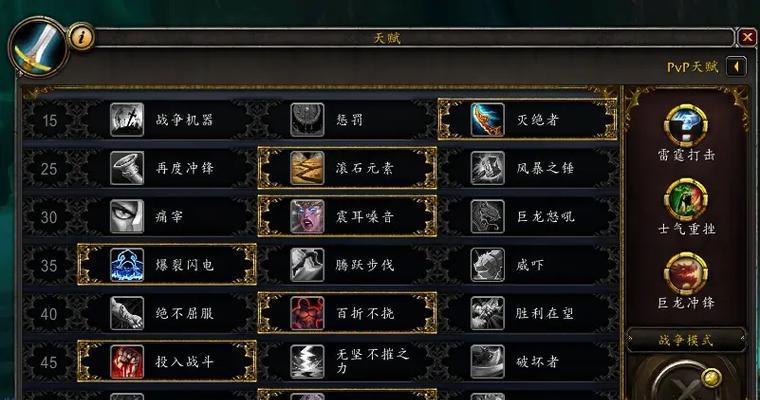Click the 天赋 window title bar
760x400 pixels.
[414, 38]
